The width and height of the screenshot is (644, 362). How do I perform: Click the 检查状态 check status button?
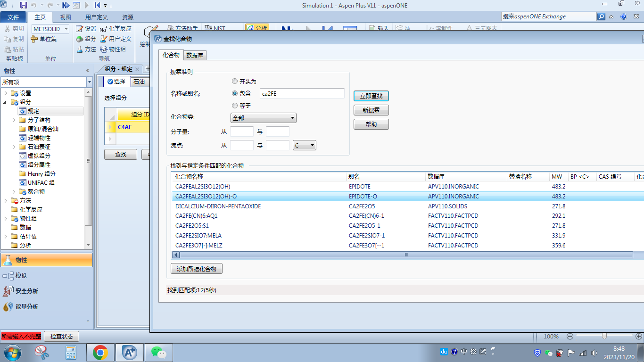pyautogui.click(x=61, y=337)
